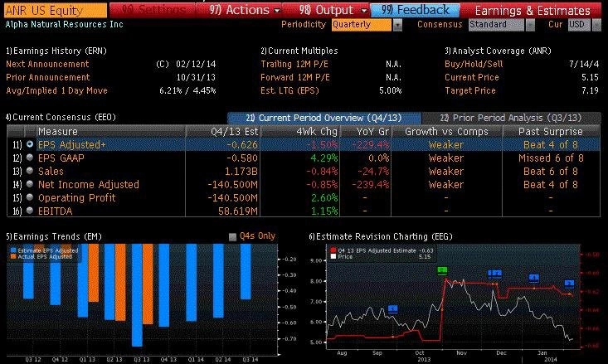Open Earnings History (ERN) section
The width and height of the screenshot is (608, 364).
tap(56, 51)
